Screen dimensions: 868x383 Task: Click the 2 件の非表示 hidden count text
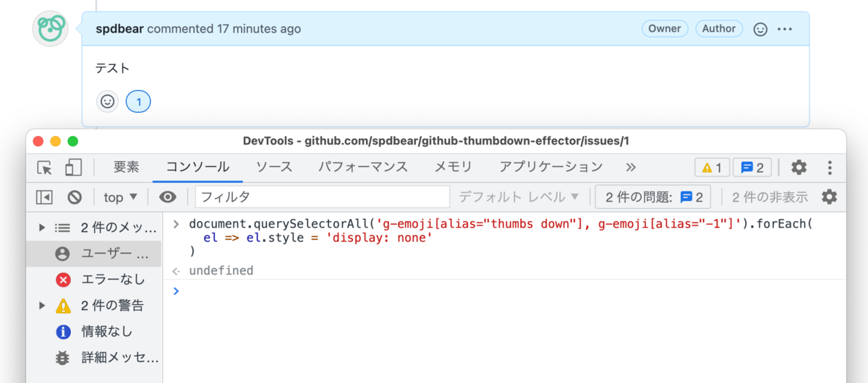coord(770,197)
